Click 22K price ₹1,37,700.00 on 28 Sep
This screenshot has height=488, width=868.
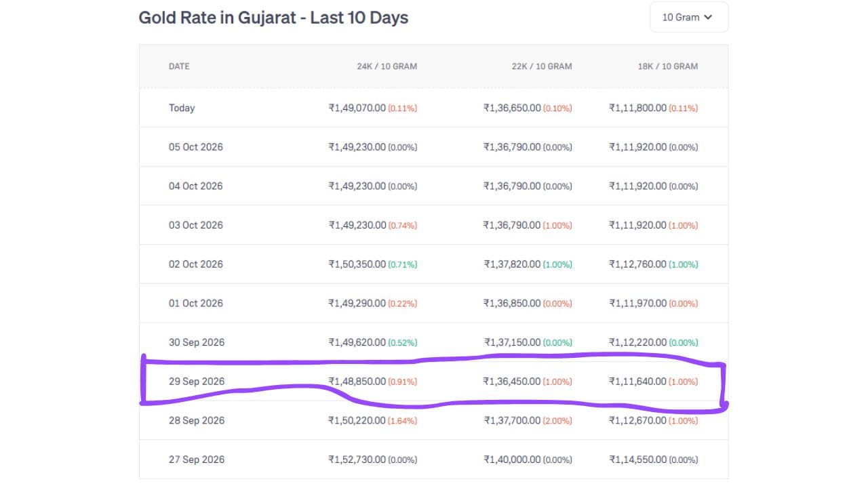click(x=512, y=420)
